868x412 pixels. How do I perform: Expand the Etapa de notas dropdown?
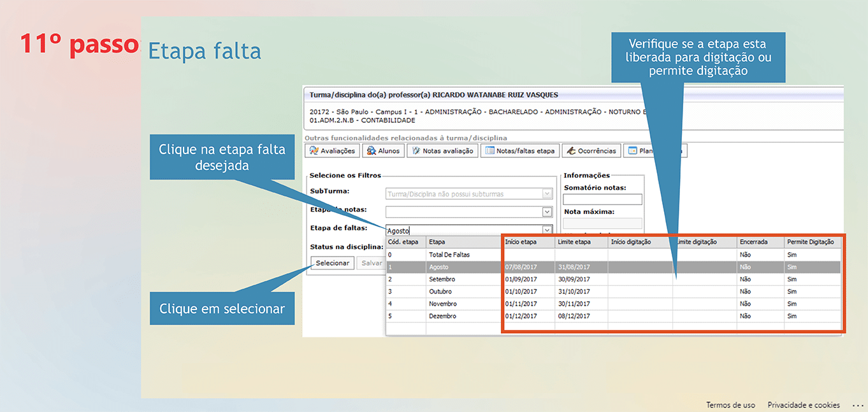tap(547, 212)
